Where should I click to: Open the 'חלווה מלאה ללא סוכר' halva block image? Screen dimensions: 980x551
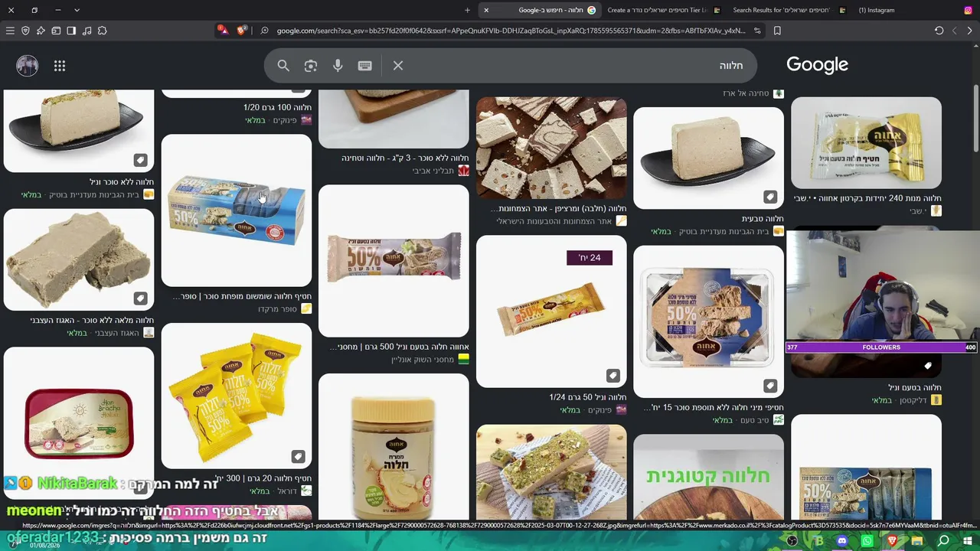[x=79, y=259]
